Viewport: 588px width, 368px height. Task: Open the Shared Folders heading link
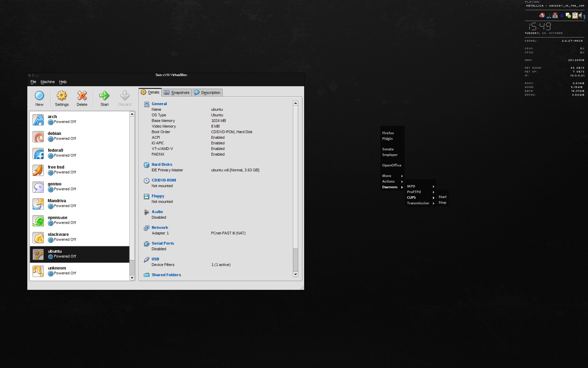tap(166, 275)
